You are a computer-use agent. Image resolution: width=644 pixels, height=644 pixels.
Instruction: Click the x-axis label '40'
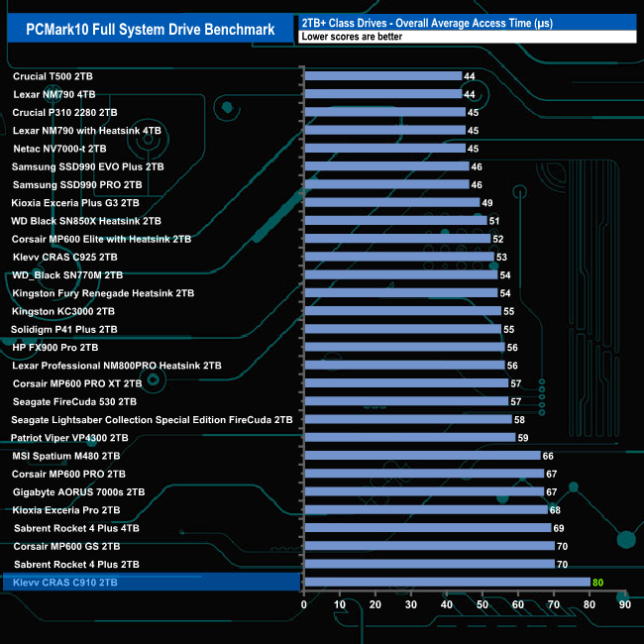click(x=447, y=604)
